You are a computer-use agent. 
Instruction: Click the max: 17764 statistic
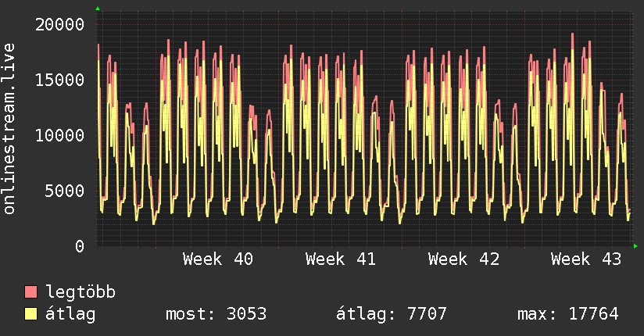point(567,314)
